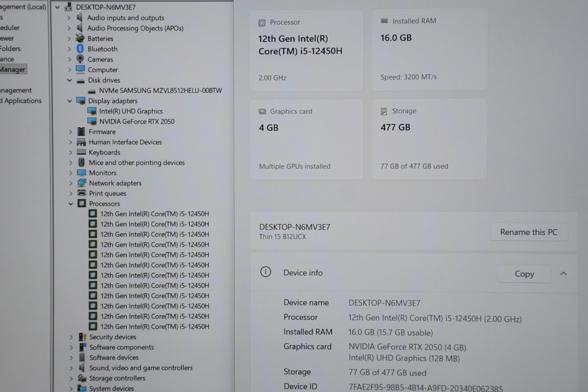Click the Keyboards category icon
The width and height of the screenshot is (588, 392).
click(x=81, y=152)
